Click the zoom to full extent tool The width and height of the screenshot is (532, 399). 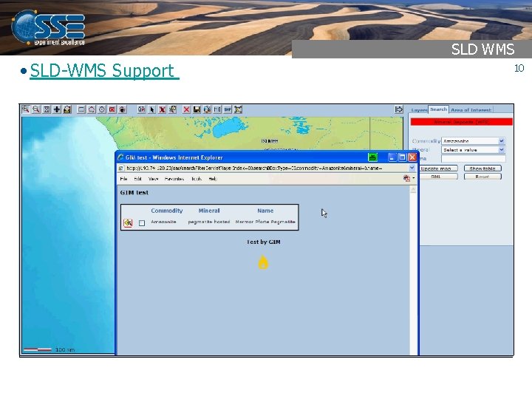pyautogui.click(x=47, y=109)
